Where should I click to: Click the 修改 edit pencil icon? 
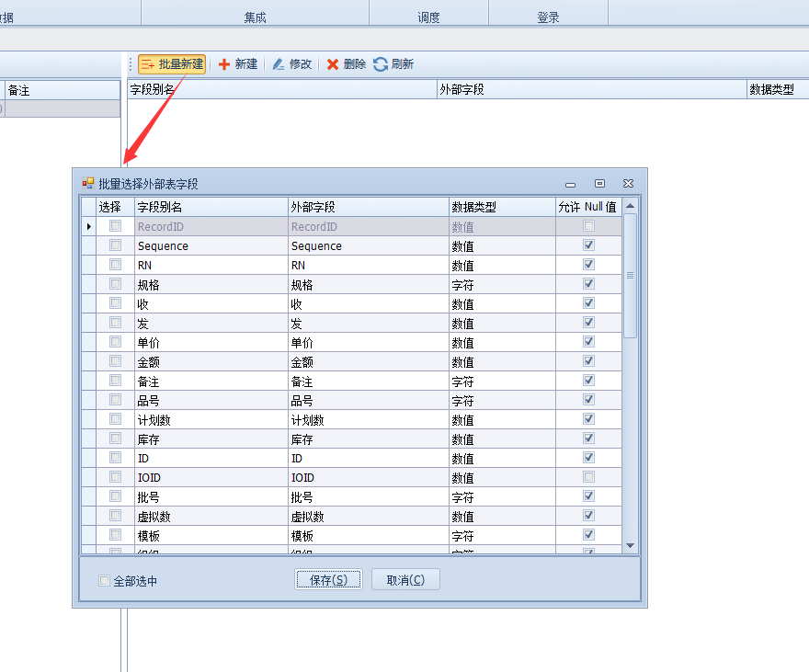(278, 64)
